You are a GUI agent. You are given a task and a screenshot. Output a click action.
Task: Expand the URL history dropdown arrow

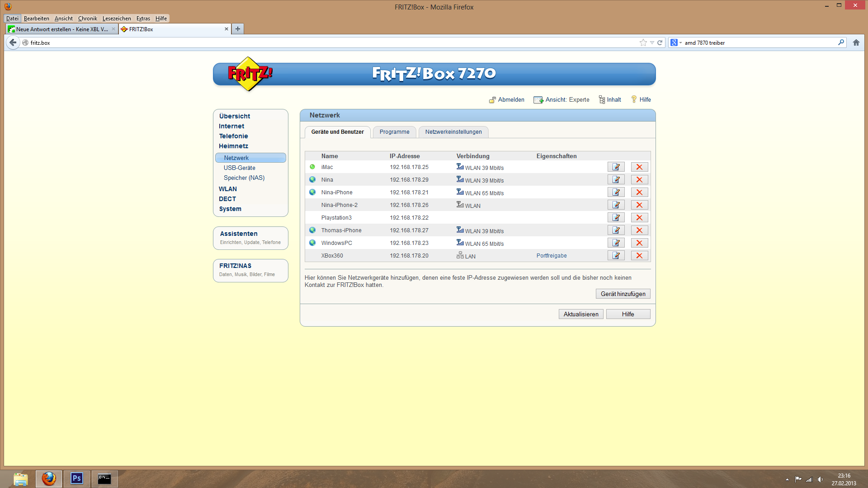click(x=652, y=42)
